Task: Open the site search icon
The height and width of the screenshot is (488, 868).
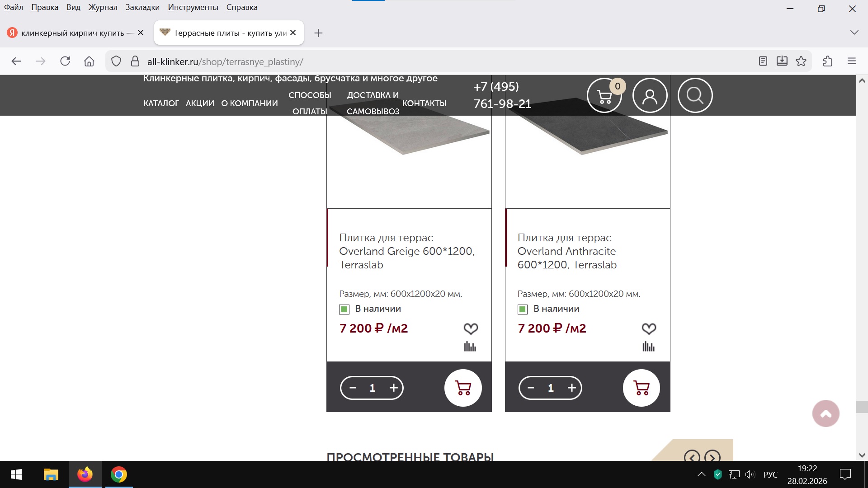Action: click(x=695, y=95)
